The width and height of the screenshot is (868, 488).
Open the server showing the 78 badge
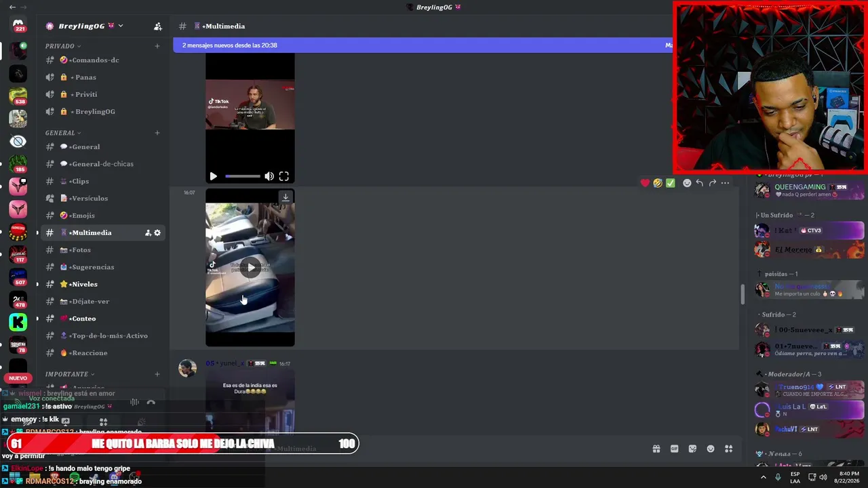[x=18, y=344]
